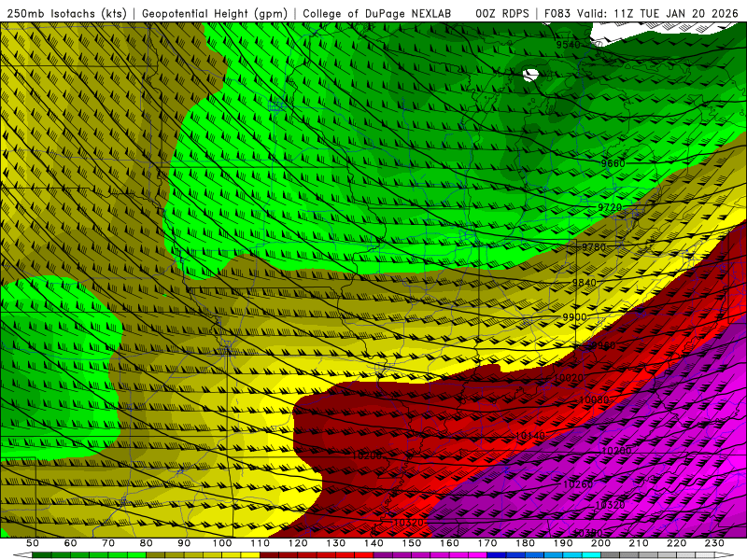747x560 pixels.
Task: Select the 9720 contour label
Action: 610,207
